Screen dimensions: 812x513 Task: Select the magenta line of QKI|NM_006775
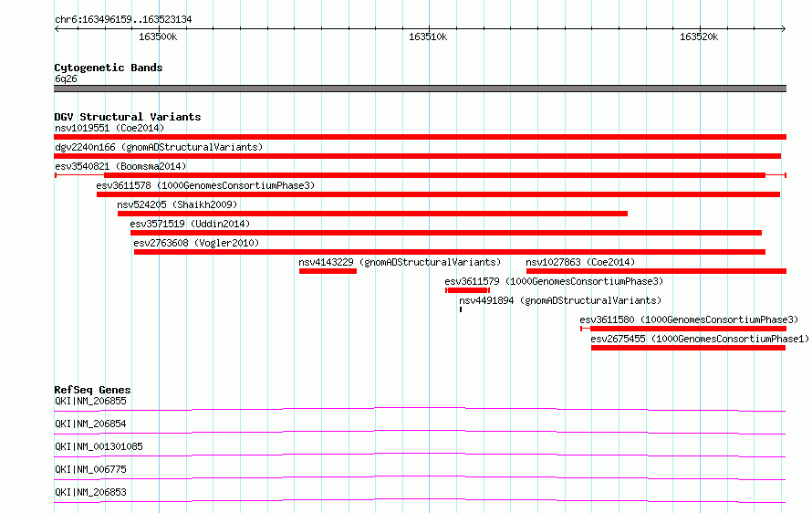(420, 477)
